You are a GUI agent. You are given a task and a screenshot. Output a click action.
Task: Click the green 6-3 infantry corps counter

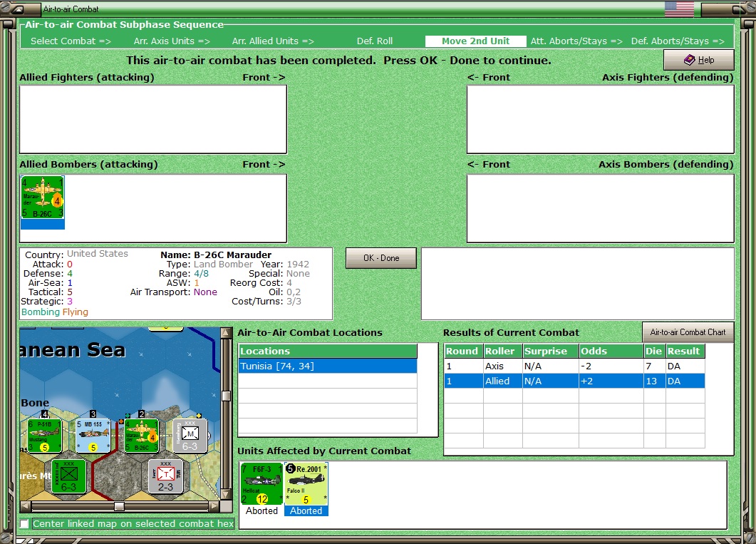point(68,476)
